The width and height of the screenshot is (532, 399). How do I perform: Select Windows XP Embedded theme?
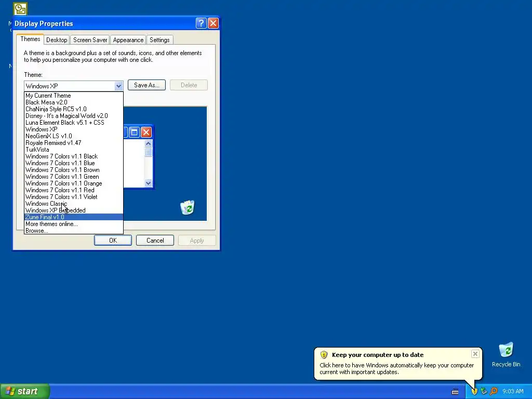click(74, 210)
